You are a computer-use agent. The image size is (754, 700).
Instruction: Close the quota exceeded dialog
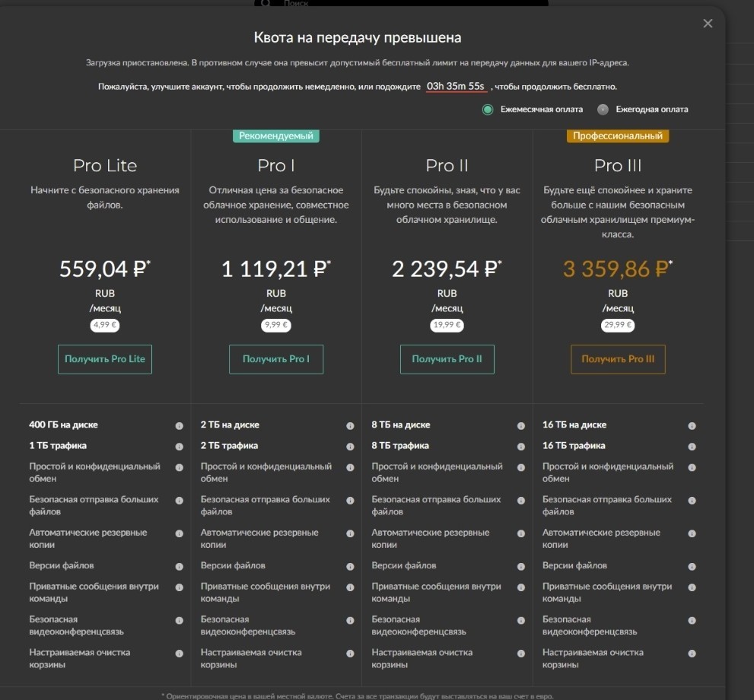pos(708,24)
